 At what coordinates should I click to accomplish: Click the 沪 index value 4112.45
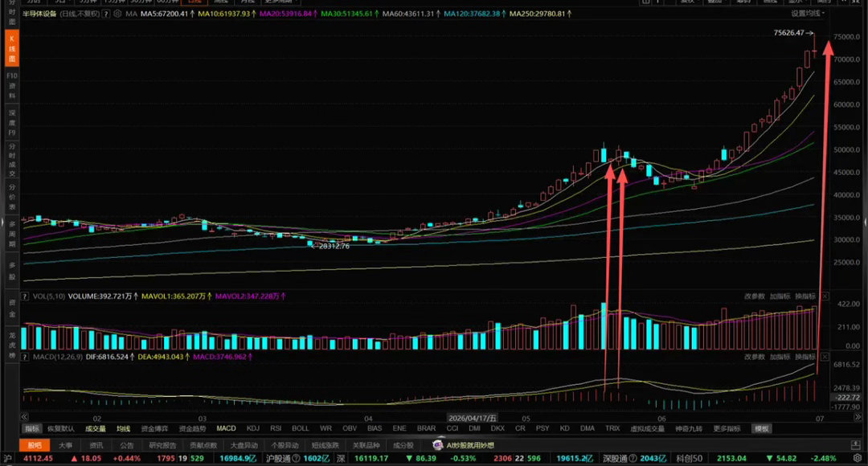(x=39, y=458)
